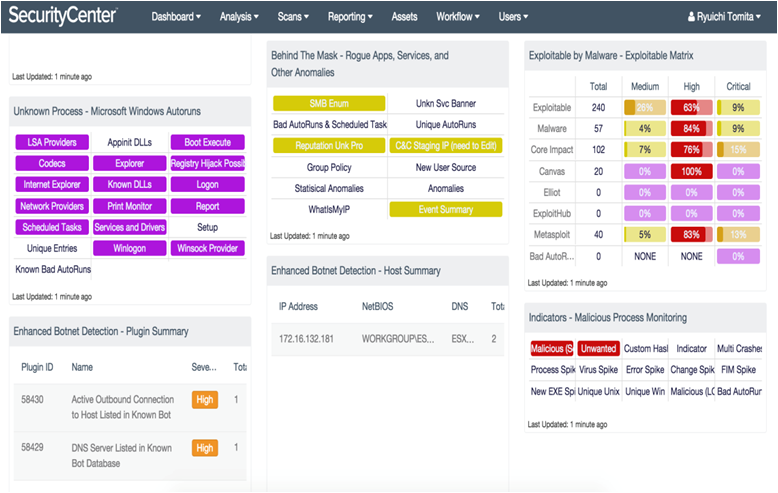Expand the Users menu
This screenshot has height=493, width=778.
coord(513,16)
